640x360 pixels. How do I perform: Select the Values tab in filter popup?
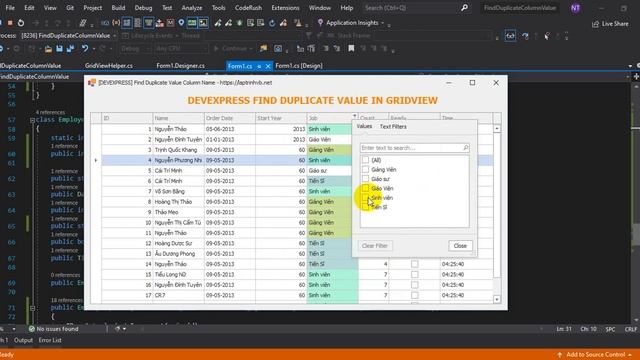click(364, 127)
